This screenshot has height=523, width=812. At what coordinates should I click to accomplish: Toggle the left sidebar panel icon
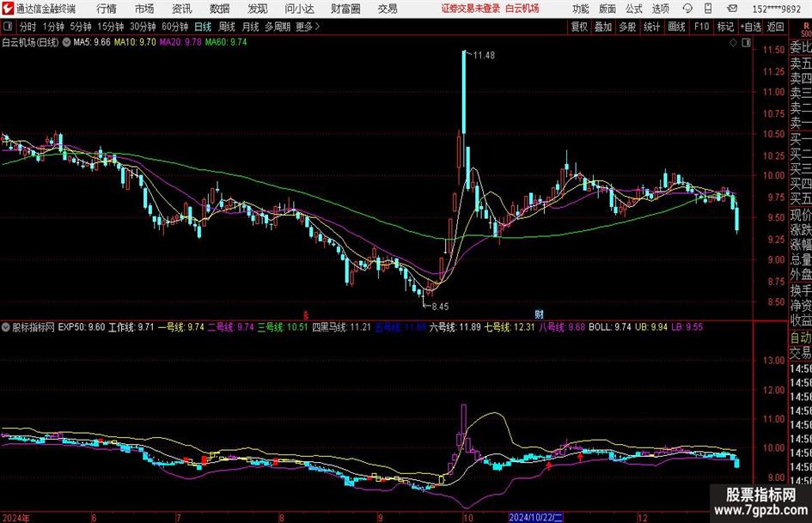(7, 27)
